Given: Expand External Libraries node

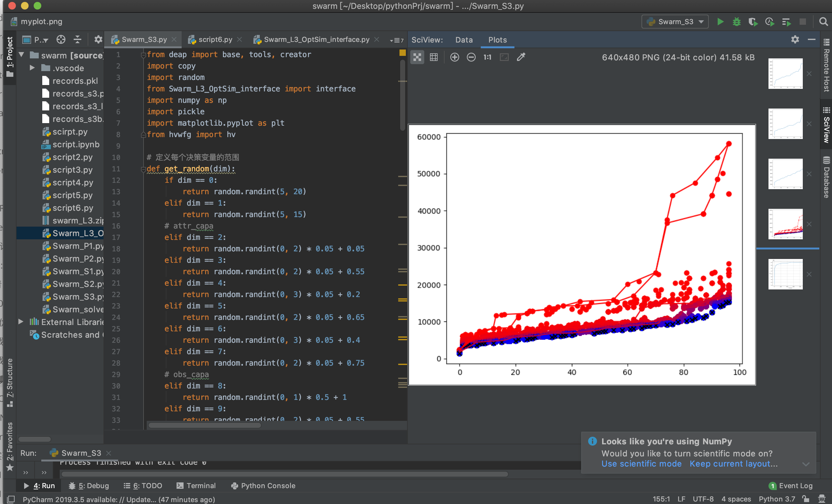Looking at the screenshot, I should (x=21, y=322).
